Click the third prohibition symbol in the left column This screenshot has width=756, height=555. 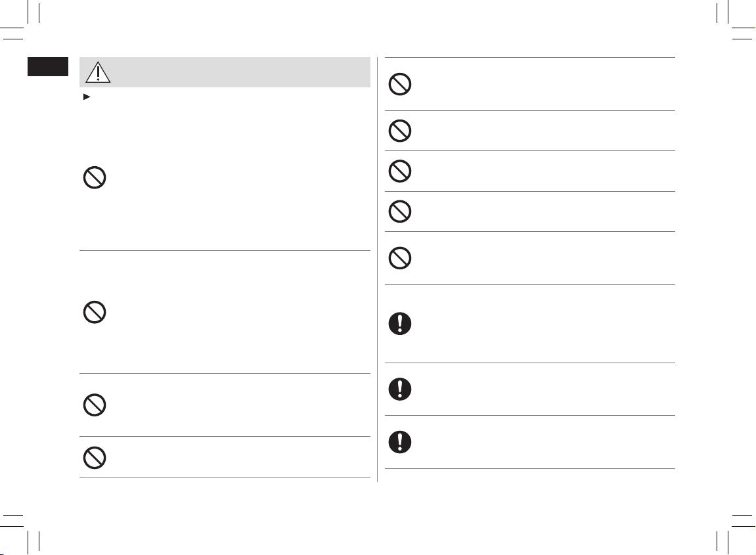click(x=95, y=405)
